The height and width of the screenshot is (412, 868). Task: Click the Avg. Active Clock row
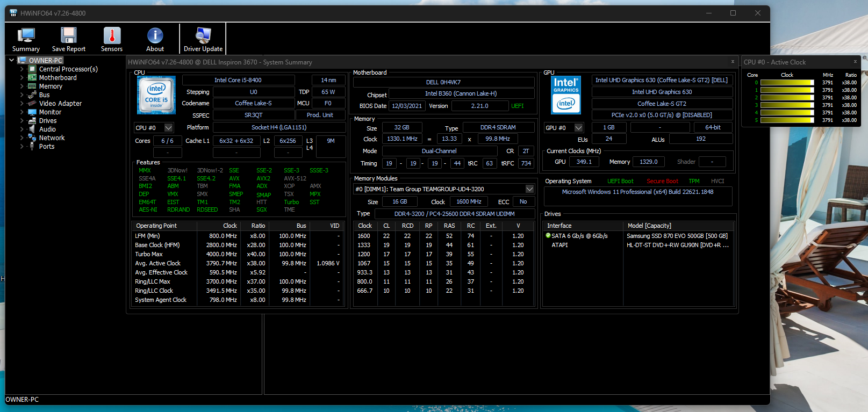coord(238,263)
